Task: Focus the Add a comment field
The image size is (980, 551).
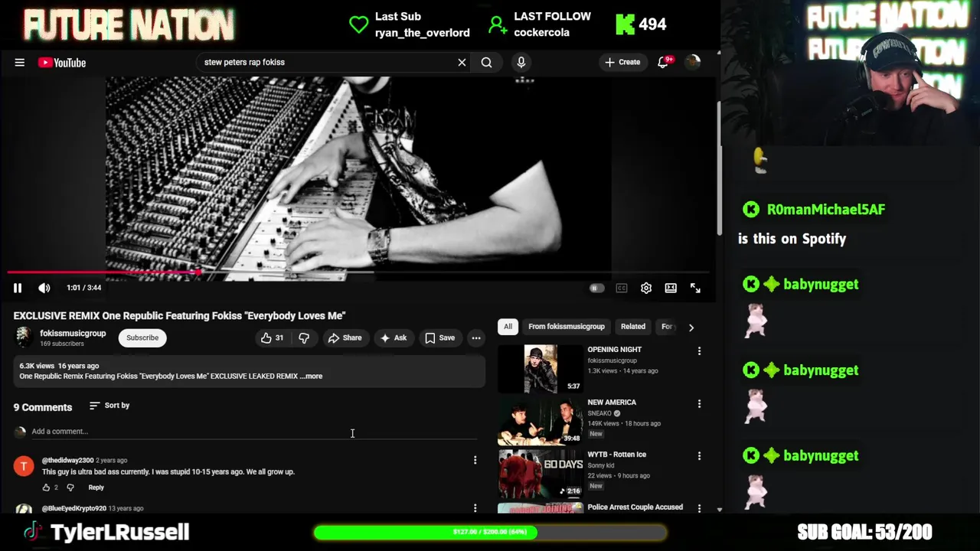Action: (253, 432)
